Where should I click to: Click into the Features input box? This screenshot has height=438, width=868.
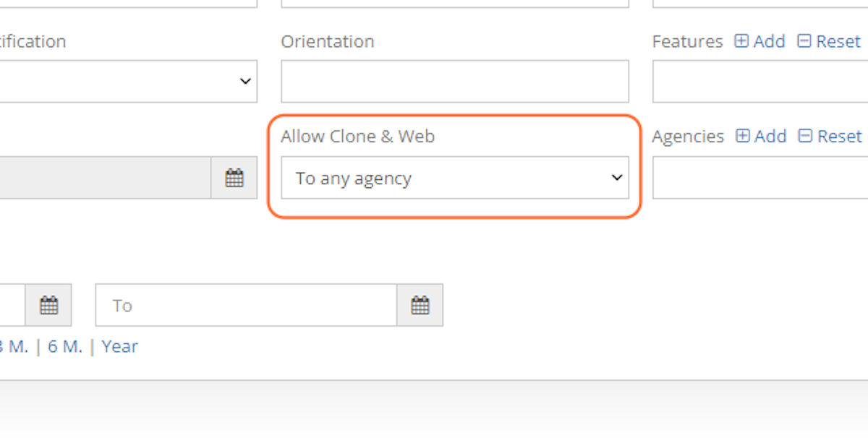[759, 81]
